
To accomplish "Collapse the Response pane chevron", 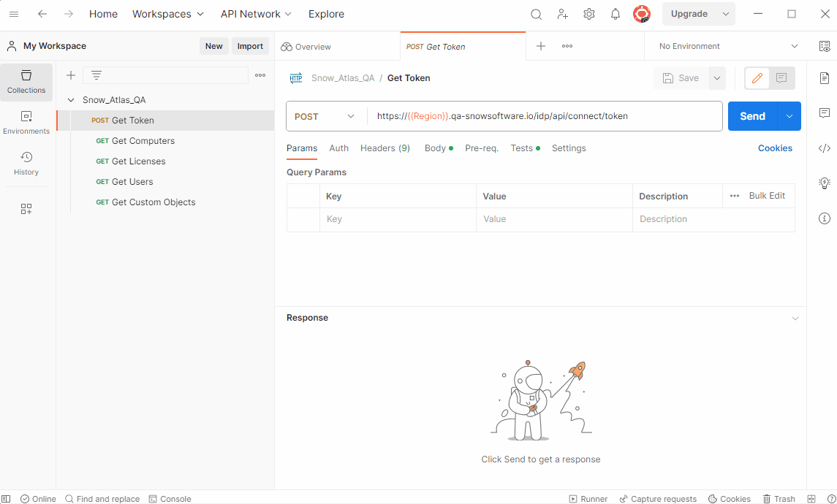I will click(x=795, y=318).
